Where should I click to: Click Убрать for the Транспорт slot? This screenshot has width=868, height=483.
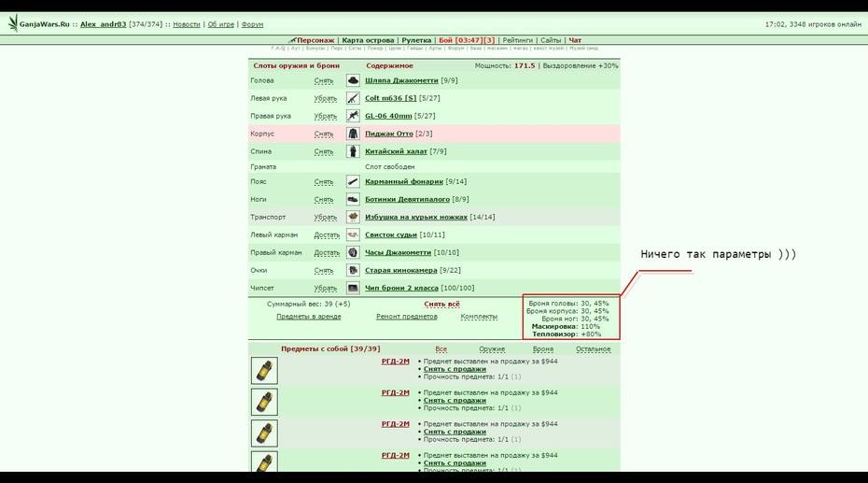coord(326,217)
